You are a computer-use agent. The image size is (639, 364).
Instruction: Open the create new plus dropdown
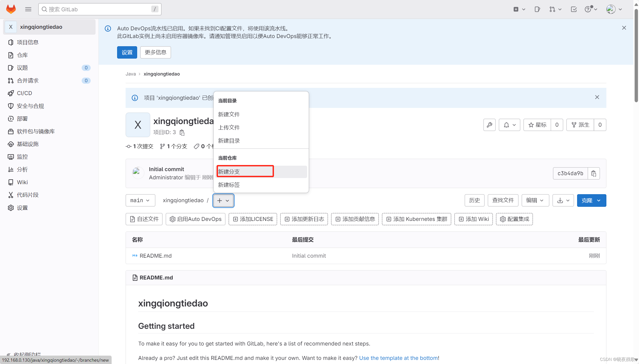[519, 9]
